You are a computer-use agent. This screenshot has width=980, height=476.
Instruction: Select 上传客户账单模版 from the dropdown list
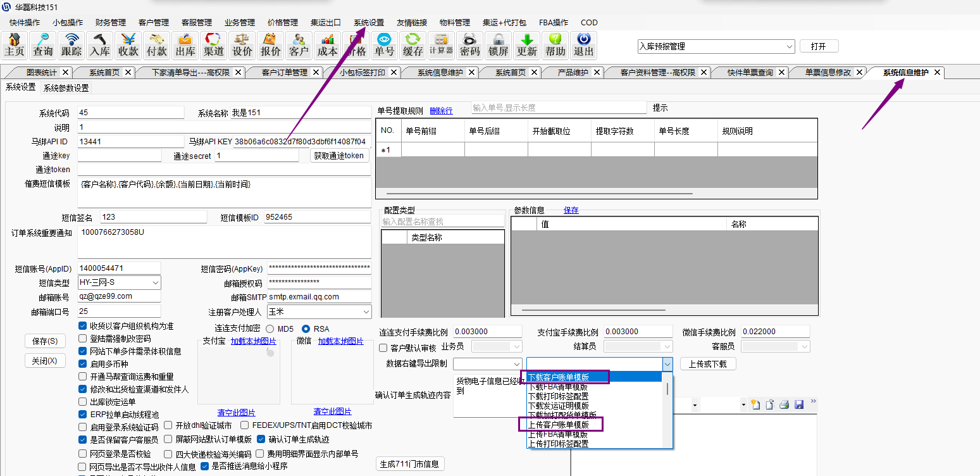coord(559,425)
